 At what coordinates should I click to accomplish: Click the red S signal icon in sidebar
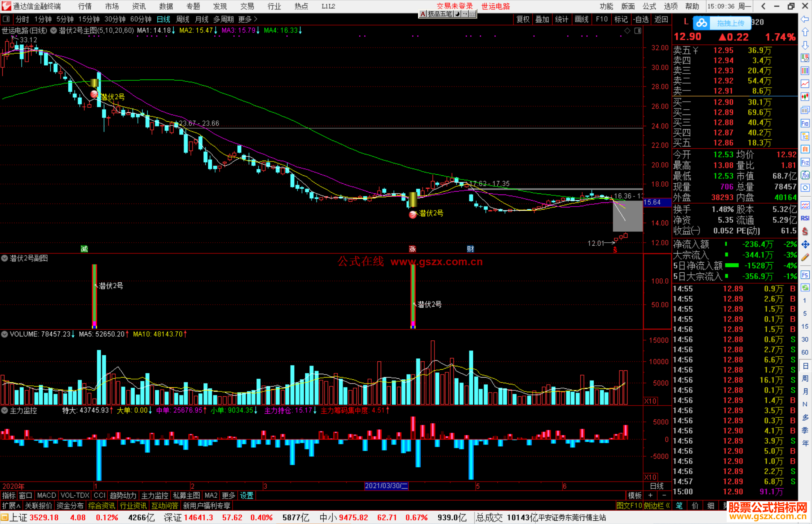pyautogui.click(x=805, y=231)
